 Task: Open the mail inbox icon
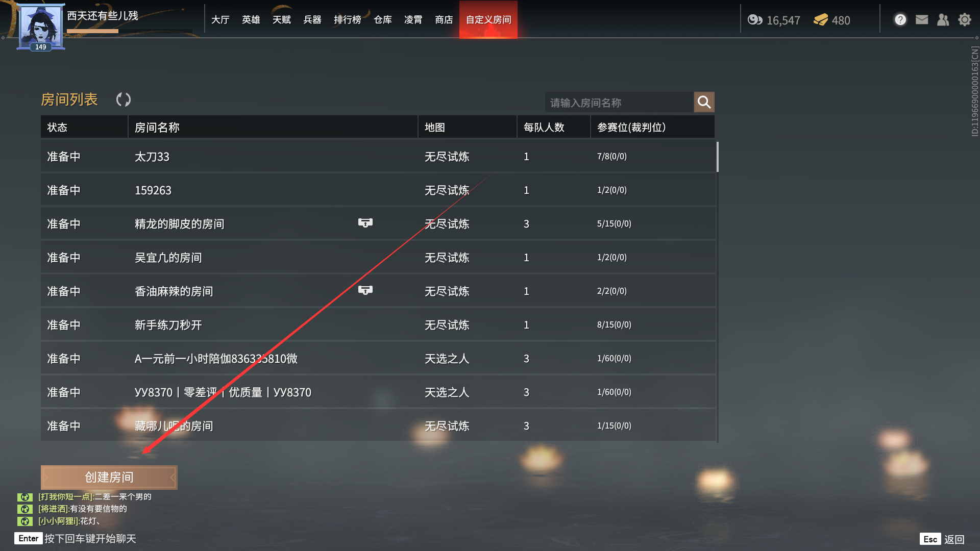(x=922, y=20)
